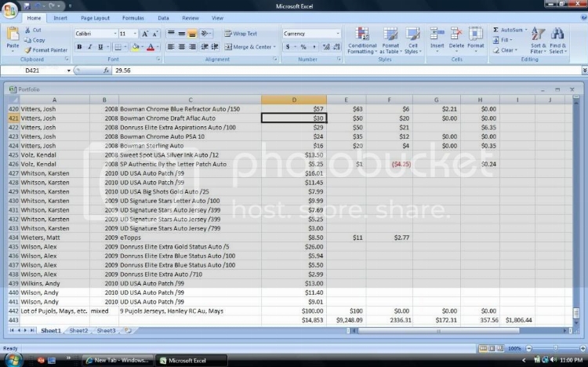Click Merge & Center button
The image size is (588, 367).
(250, 47)
